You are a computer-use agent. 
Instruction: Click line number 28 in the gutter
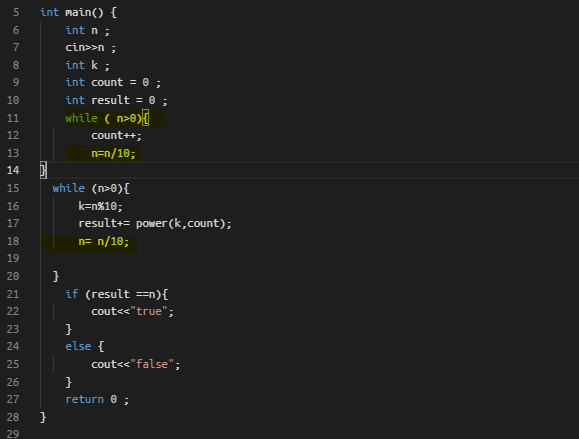coord(13,417)
